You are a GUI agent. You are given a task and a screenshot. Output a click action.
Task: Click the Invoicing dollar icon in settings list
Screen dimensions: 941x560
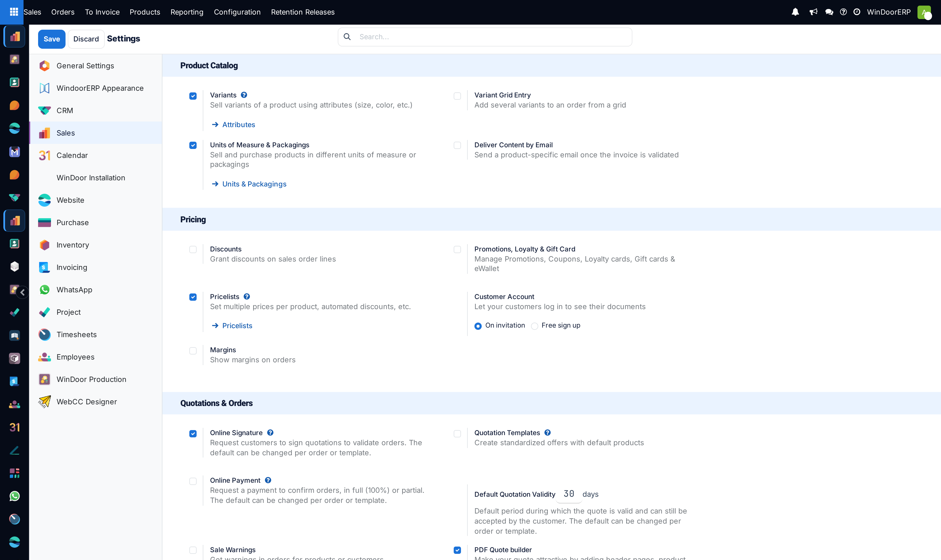tap(45, 267)
